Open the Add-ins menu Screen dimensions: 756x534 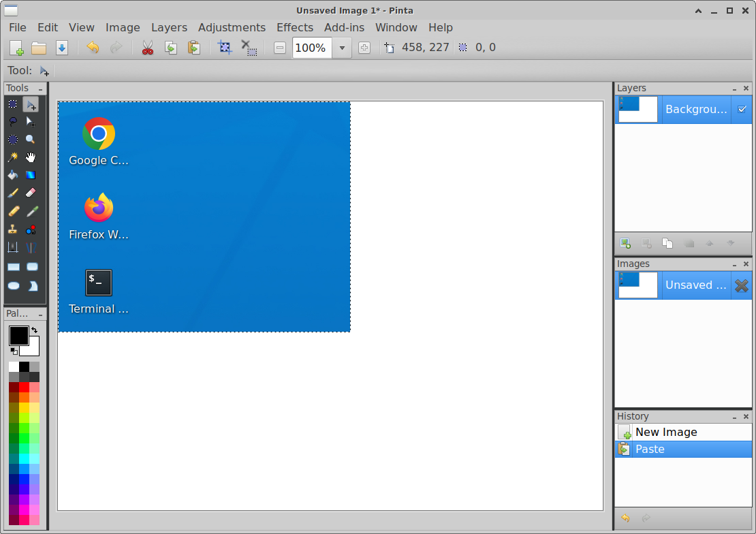tap(344, 27)
